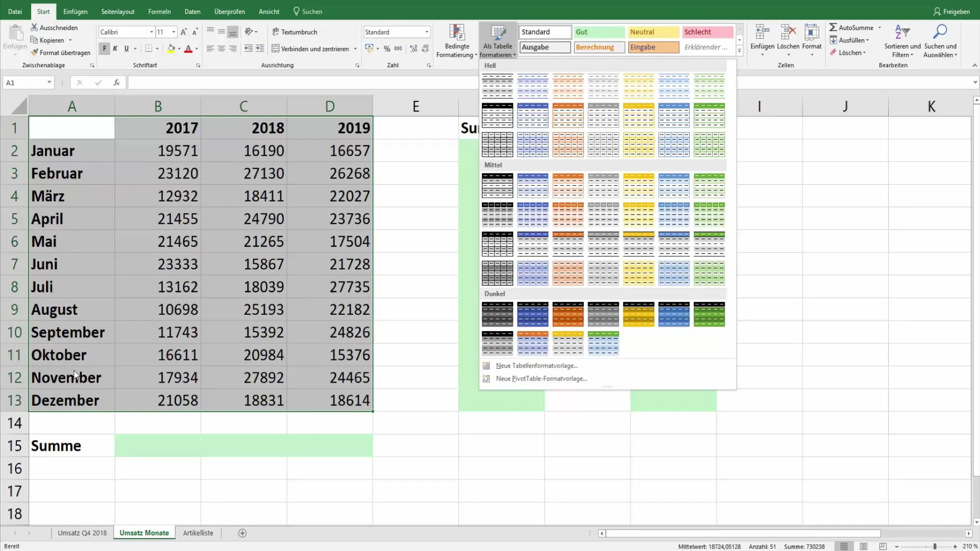Toggle underline U formatting
Screen dimensions: 980x551
coord(127,49)
